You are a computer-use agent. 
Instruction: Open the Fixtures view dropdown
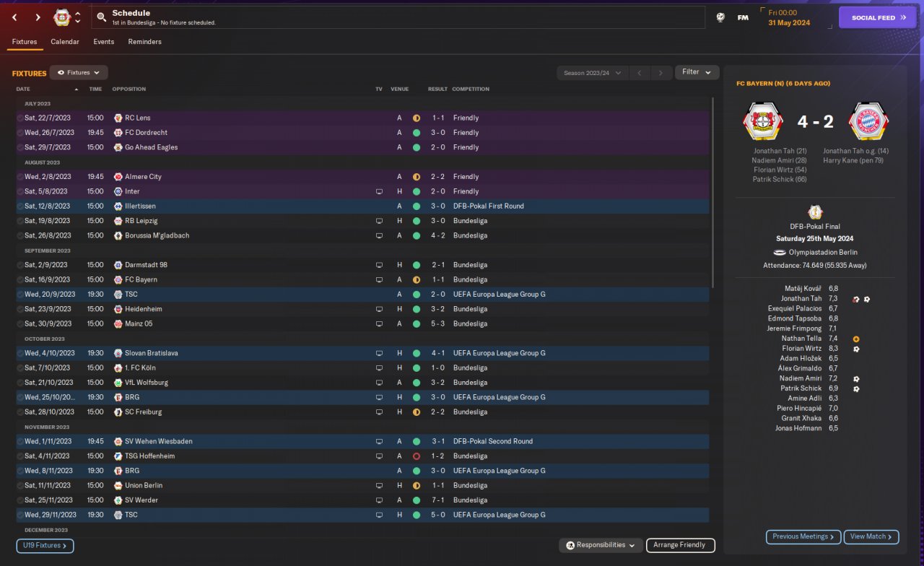click(79, 73)
